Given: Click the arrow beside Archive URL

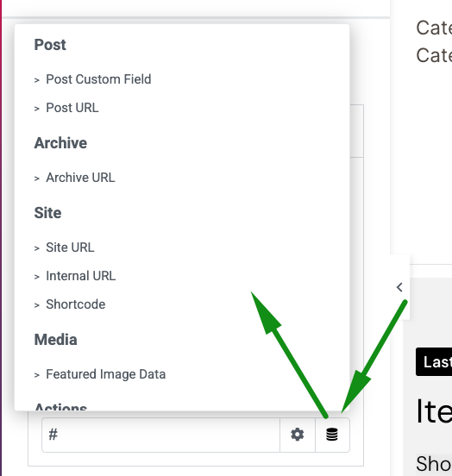Looking at the screenshot, I should click(37, 178).
